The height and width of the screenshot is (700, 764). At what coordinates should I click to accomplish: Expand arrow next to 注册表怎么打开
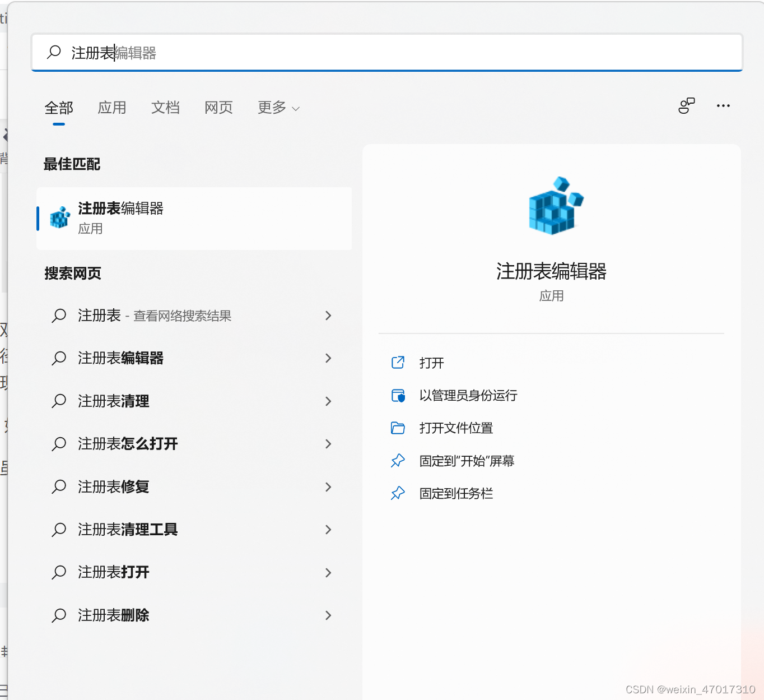[x=328, y=444]
